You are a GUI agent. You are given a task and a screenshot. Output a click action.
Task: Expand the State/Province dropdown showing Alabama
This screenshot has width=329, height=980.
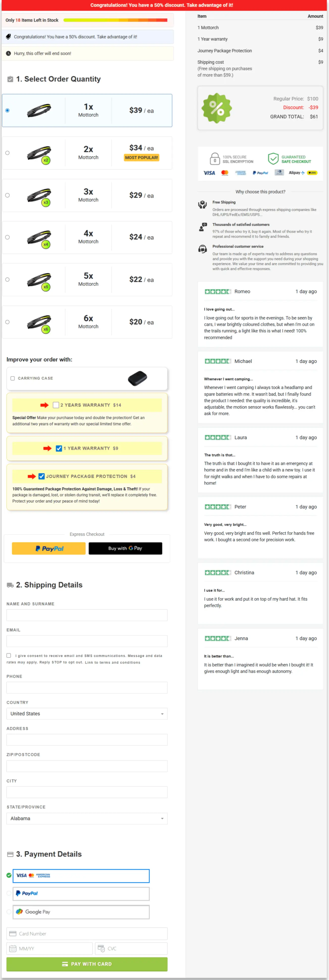click(x=87, y=818)
